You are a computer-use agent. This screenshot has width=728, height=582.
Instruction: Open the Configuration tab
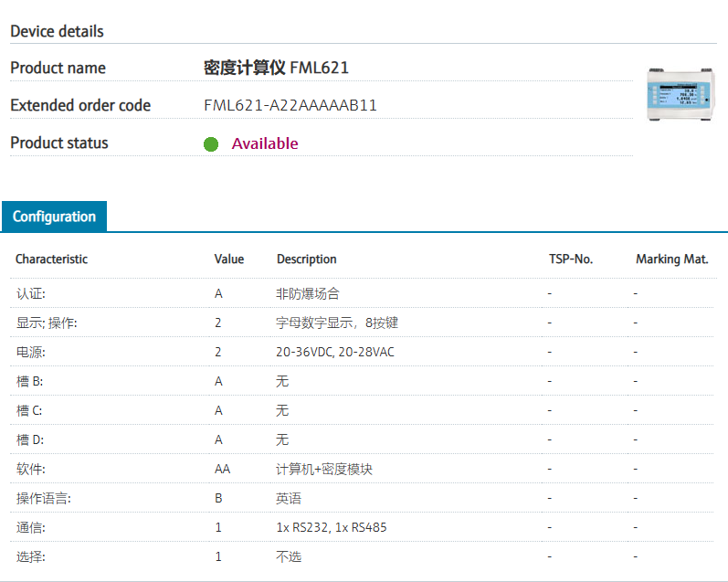point(54,217)
